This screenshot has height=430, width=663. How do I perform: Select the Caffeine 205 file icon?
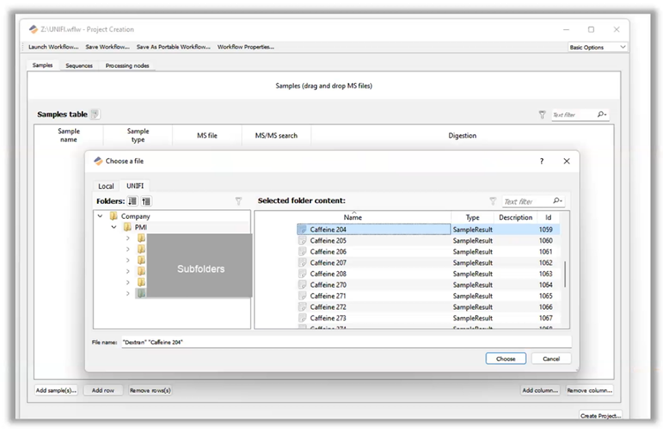[x=302, y=241]
